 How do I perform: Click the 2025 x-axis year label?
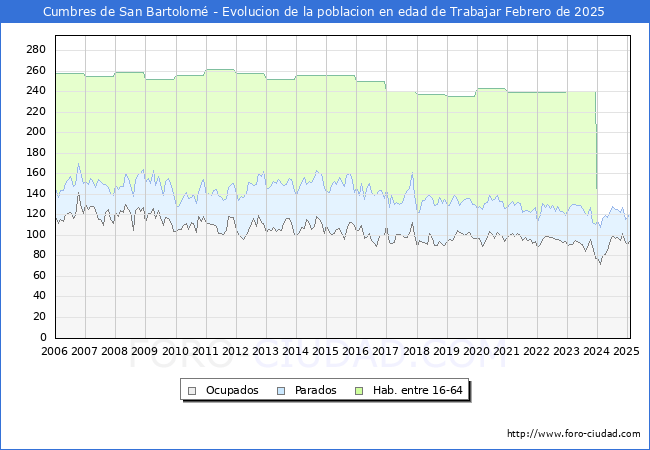point(626,351)
